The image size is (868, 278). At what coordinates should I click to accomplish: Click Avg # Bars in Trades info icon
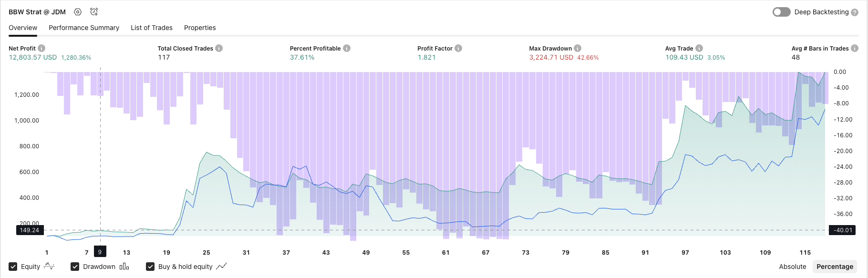[855, 48]
